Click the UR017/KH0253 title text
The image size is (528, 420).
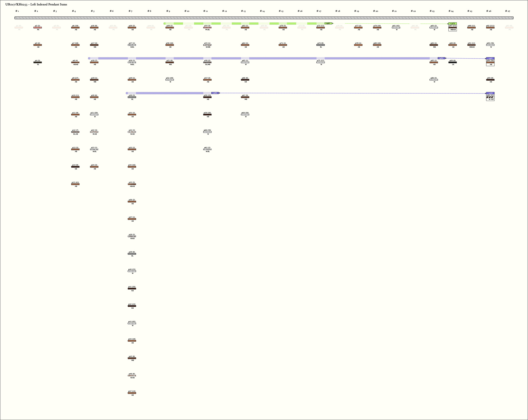click(36, 4)
